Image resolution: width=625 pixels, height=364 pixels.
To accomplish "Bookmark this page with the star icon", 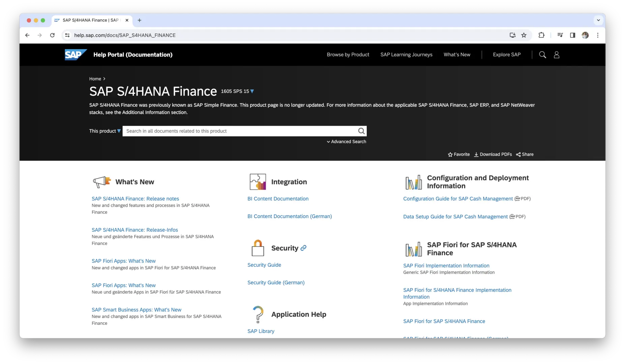I will 524,35.
